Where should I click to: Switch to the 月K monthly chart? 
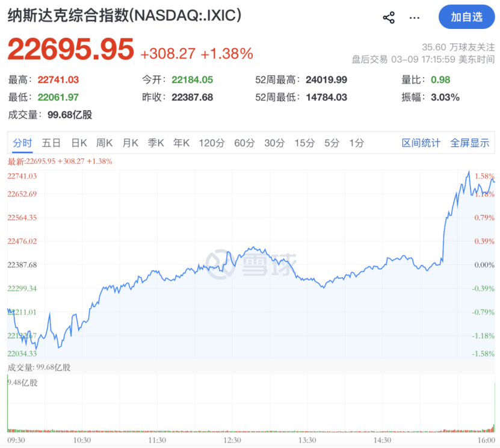pos(130,143)
